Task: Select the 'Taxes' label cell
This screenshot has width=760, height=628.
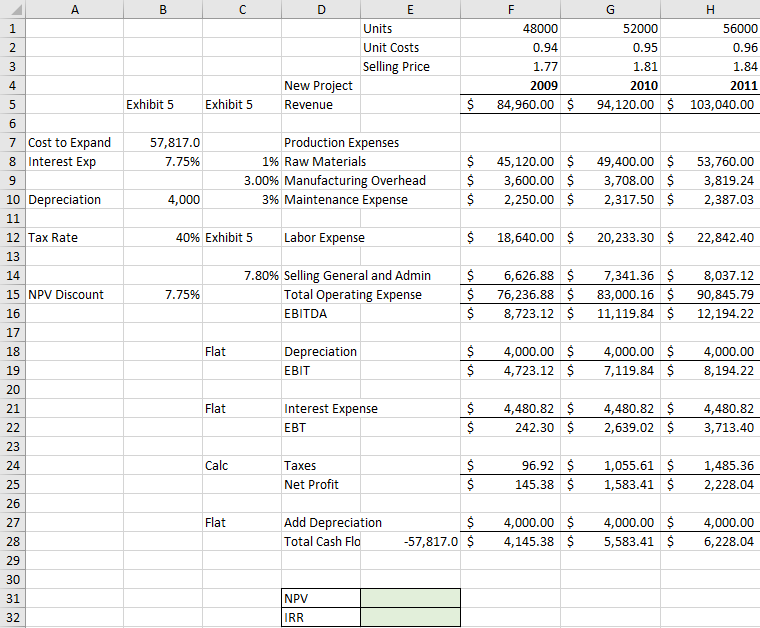Action: click(321, 466)
